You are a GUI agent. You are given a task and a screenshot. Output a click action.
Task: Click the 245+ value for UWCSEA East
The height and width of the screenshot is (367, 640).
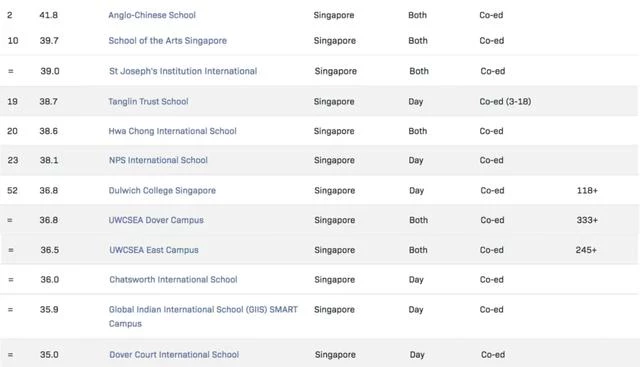(586, 250)
